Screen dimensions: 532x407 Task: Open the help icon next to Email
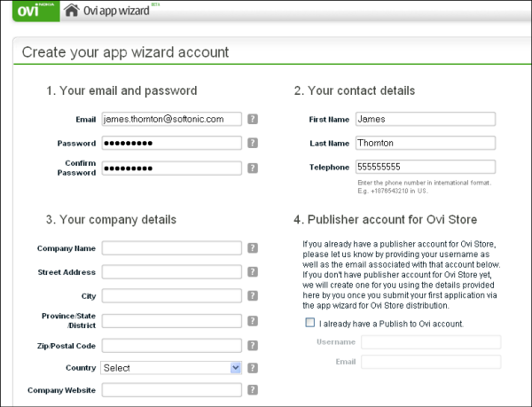[x=253, y=119]
